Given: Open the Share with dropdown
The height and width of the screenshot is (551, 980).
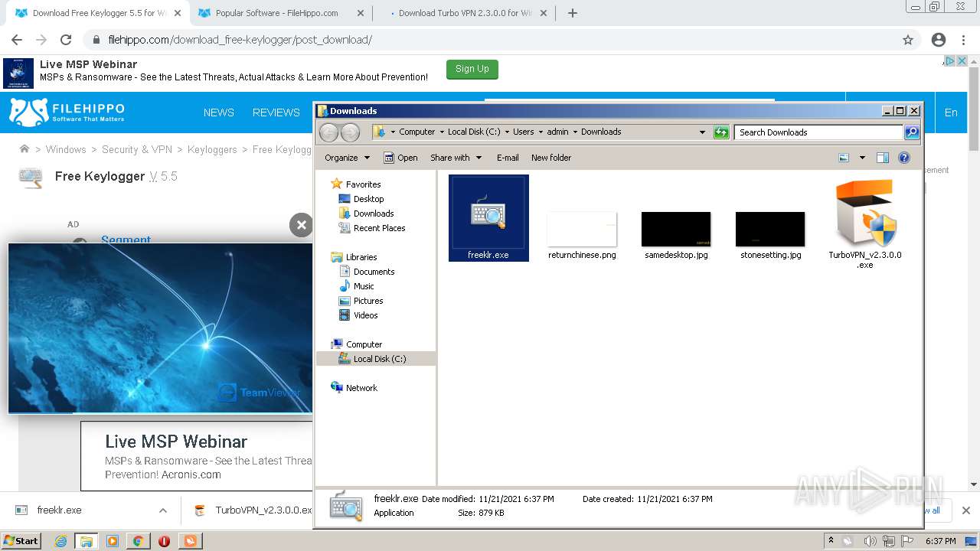Looking at the screenshot, I should pyautogui.click(x=456, y=158).
